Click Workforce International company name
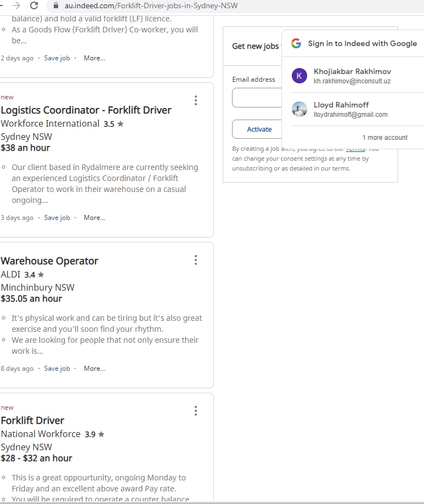This screenshot has height=504, width=424. 50,124
